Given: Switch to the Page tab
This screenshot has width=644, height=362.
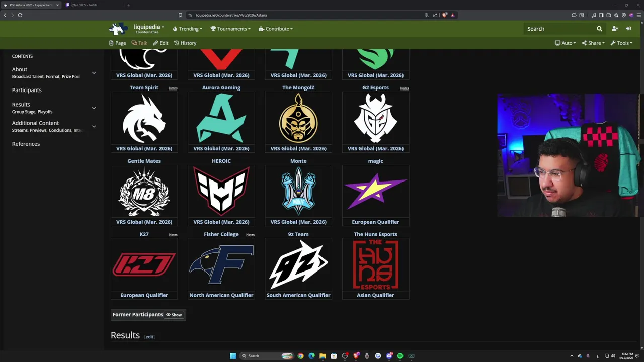Looking at the screenshot, I should [x=118, y=43].
